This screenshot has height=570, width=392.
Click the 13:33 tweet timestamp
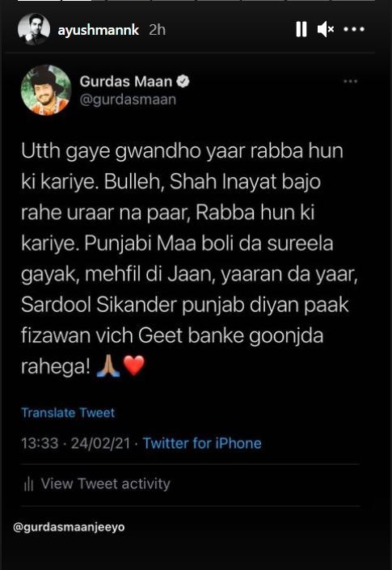[x=40, y=443]
